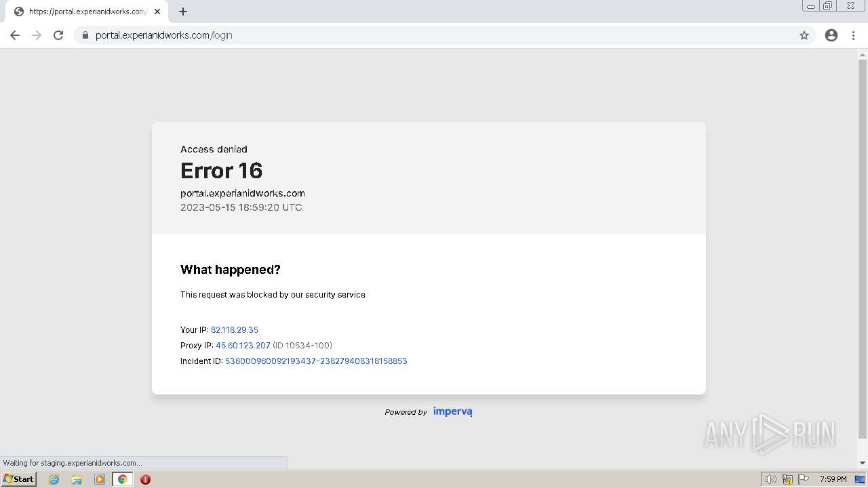The width and height of the screenshot is (868, 488).
Task: Select the Chrome taskbar button
Action: tap(123, 479)
